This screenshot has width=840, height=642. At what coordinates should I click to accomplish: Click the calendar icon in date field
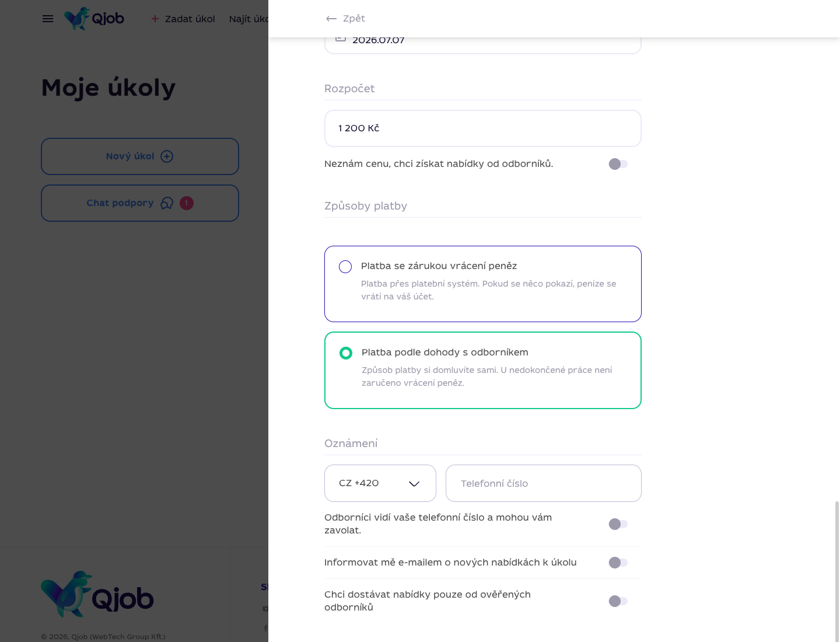click(x=341, y=39)
